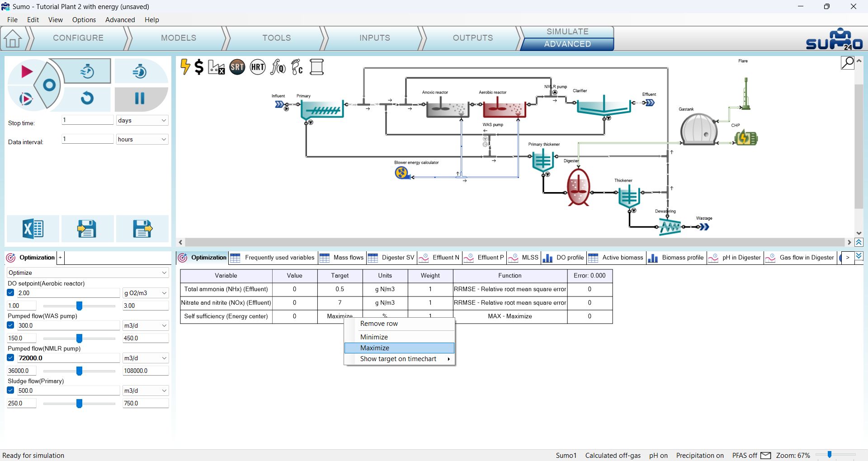Screen dimensions: 868x461
Task: Expand the Show target on timechart submenu
Action: tap(399, 359)
